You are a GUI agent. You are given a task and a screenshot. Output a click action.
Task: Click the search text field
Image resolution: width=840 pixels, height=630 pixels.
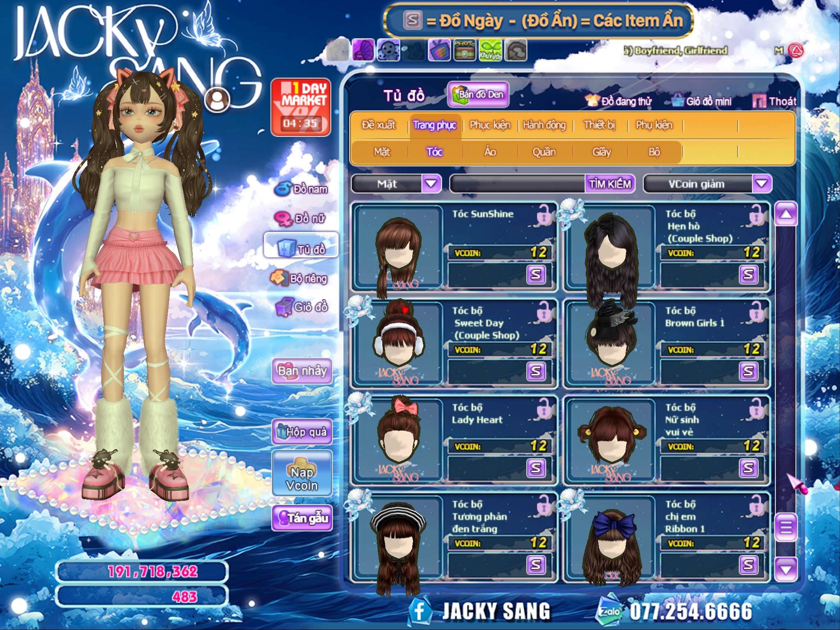[x=518, y=184]
